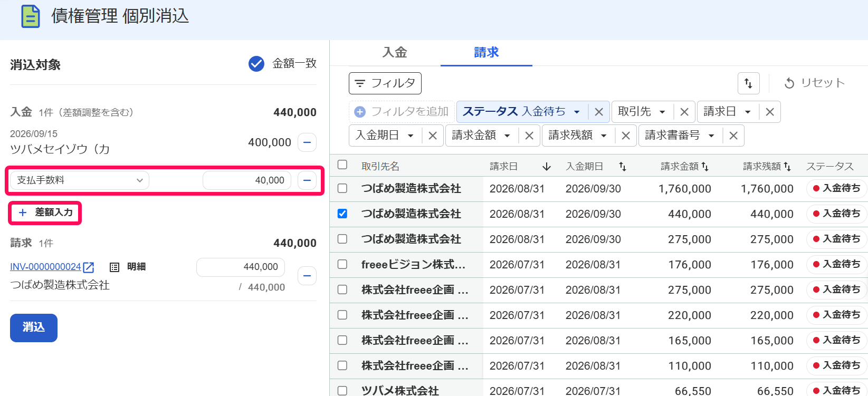Select the 請求 tab

487,52
